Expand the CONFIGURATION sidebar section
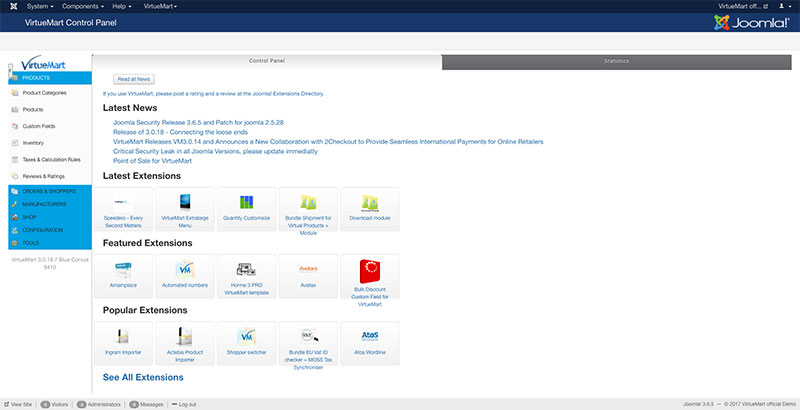 50,230
